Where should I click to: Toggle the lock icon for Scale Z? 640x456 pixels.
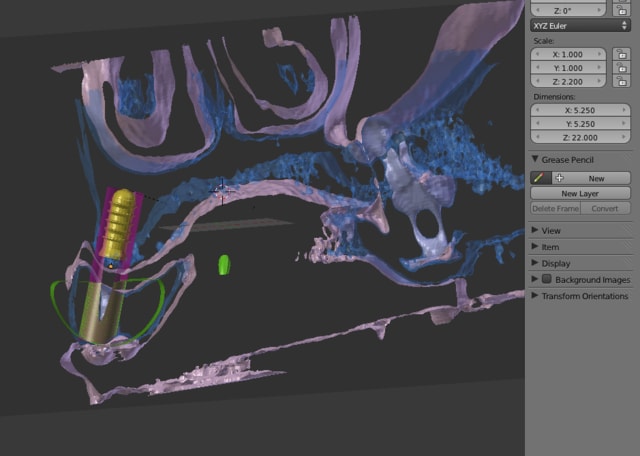[621, 81]
